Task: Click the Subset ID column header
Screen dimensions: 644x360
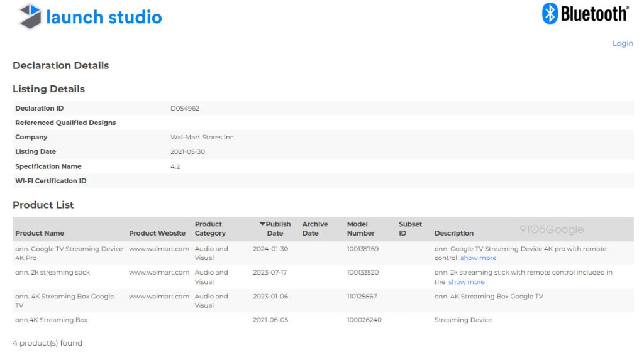Action: [x=410, y=229]
